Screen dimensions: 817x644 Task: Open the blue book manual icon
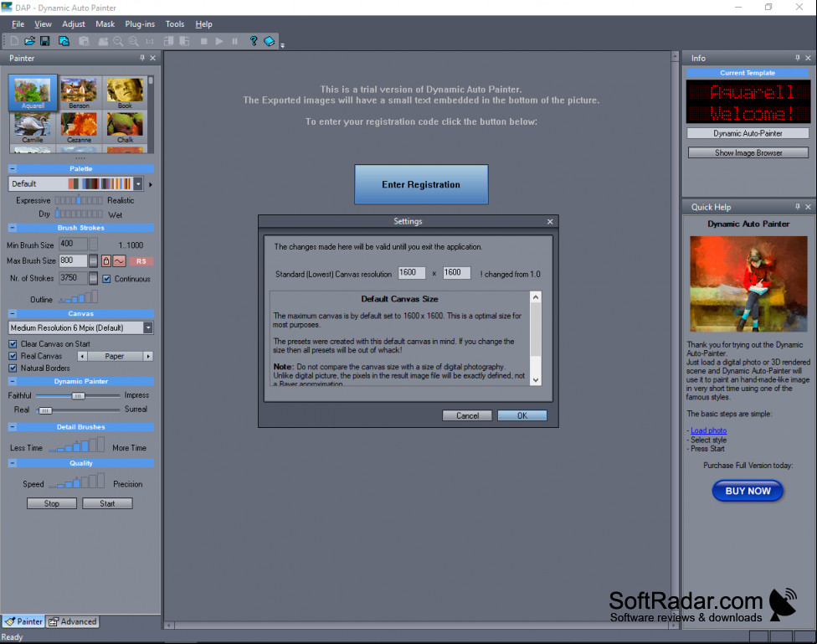point(270,41)
